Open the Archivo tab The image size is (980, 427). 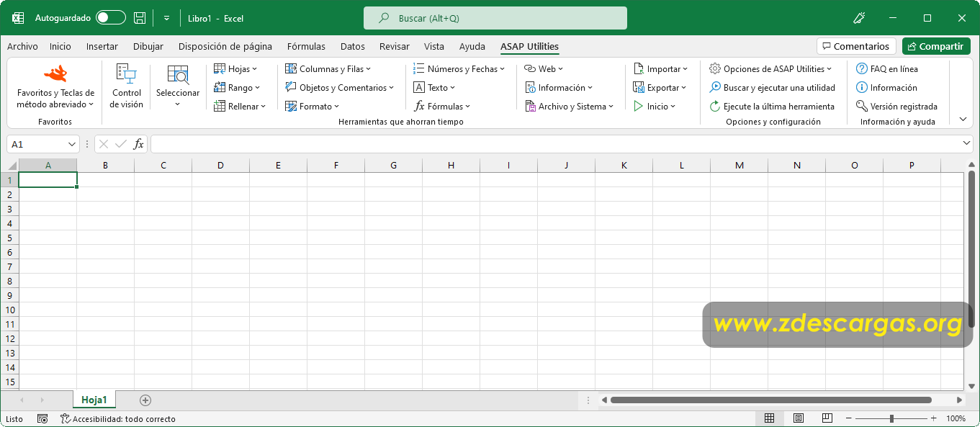tap(22, 46)
